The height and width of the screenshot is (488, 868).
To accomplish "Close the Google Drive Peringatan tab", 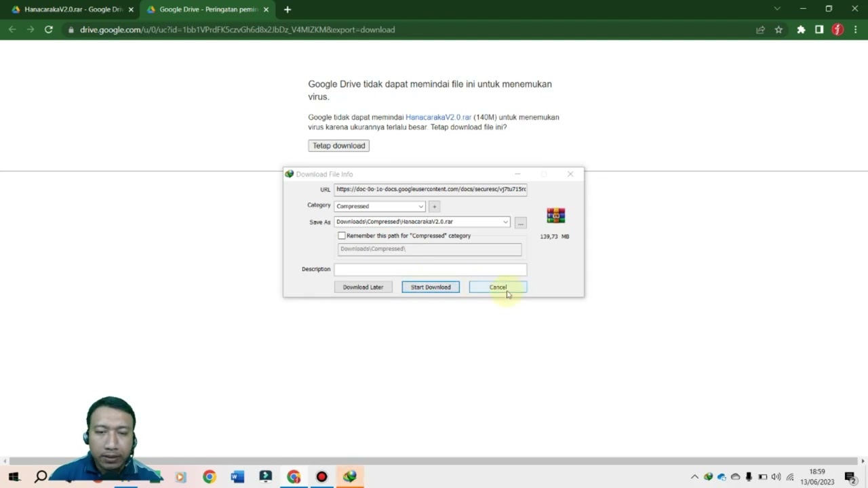I will pos(266,9).
